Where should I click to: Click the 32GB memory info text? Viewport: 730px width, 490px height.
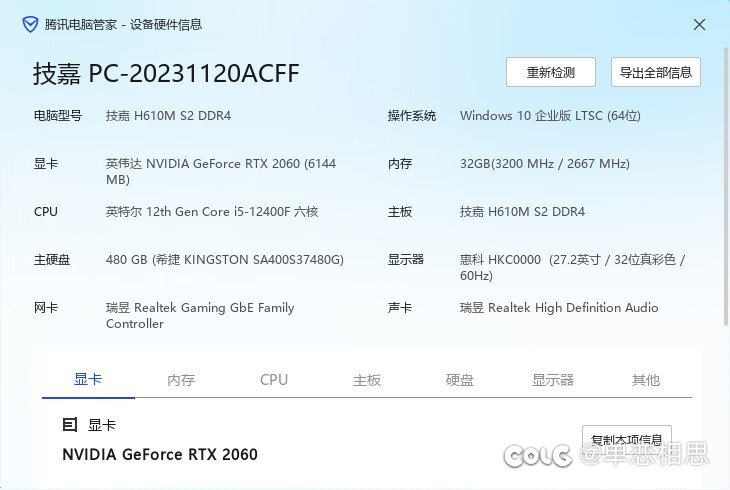544,164
